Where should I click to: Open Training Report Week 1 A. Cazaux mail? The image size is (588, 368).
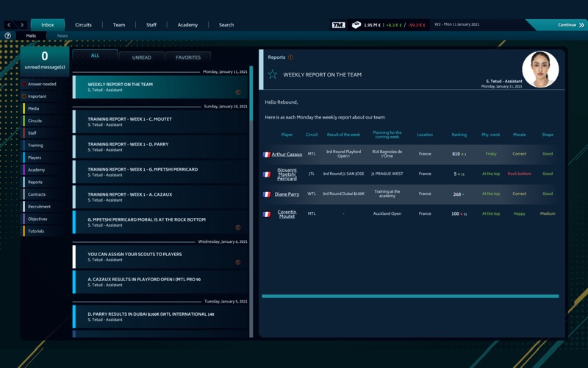(x=160, y=197)
